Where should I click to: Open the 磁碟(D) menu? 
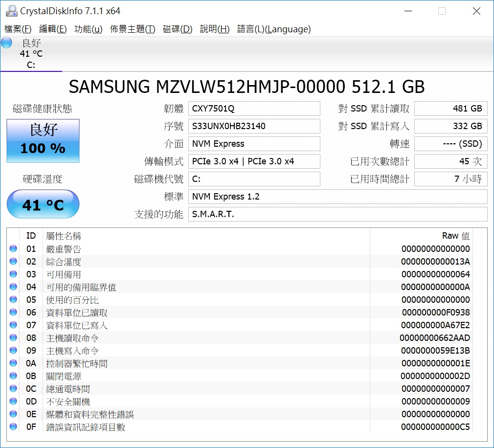point(178,29)
